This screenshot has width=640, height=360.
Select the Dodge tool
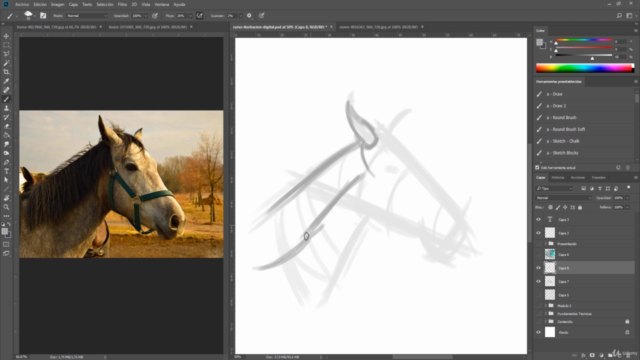(7, 153)
